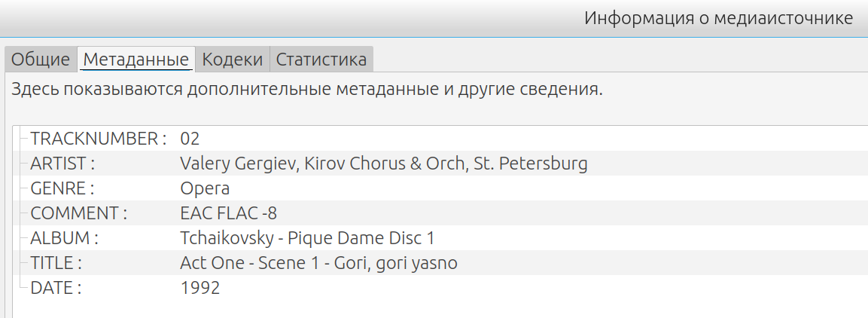Click the Tchaikovsky - Pique Dame album value

(x=307, y=238)
